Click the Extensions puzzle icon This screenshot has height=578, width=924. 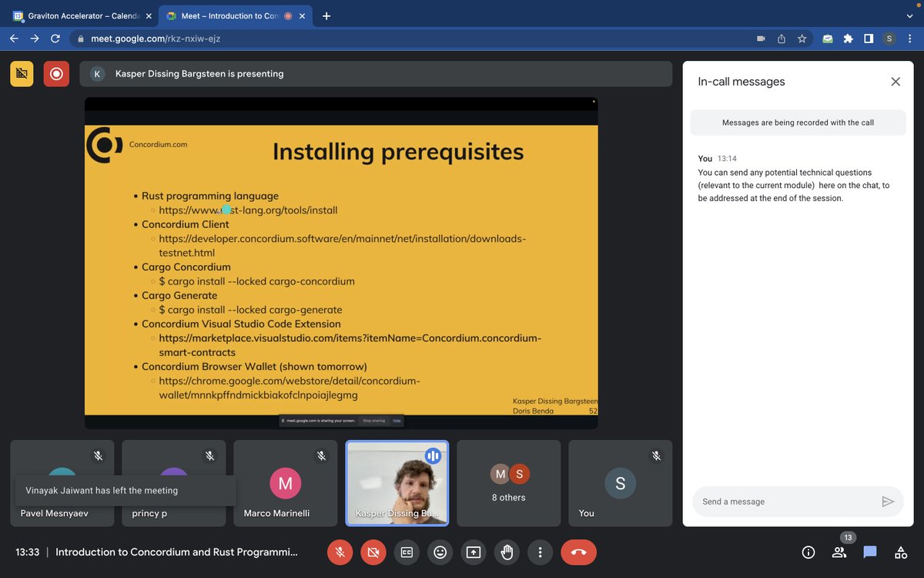pos(848,38)
